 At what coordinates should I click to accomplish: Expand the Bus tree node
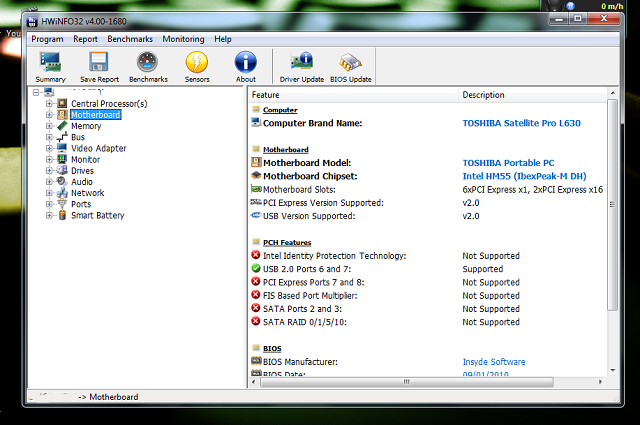click(x=49, y=137)
